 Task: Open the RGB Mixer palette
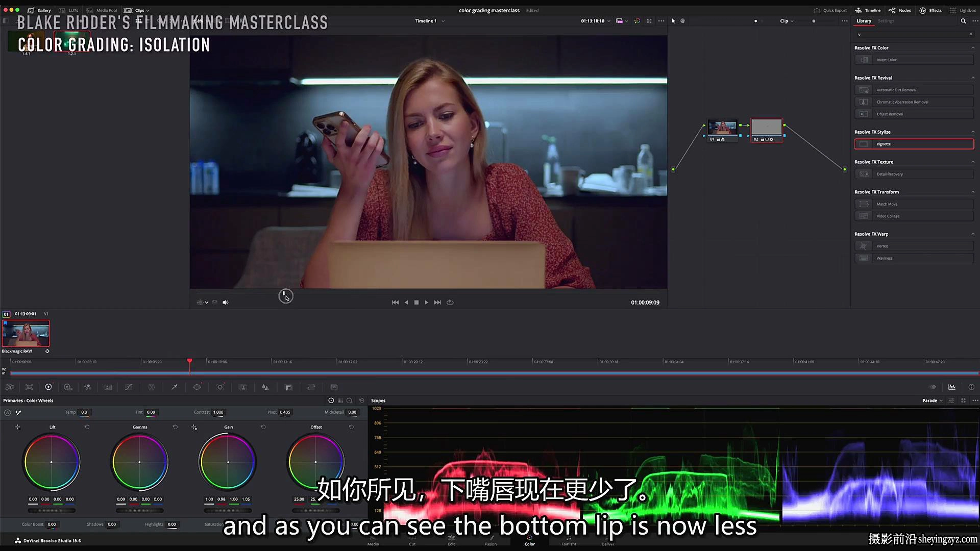tap(88, 387)
